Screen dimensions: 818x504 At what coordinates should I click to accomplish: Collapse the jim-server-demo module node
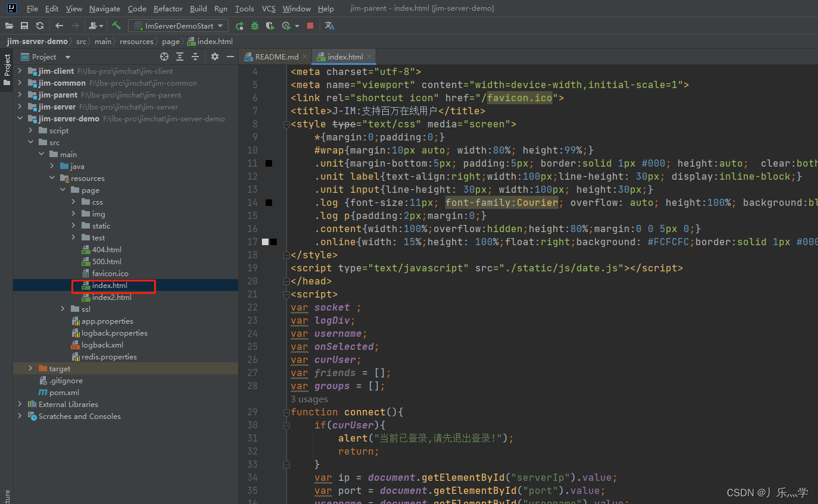tap(20, 118)
